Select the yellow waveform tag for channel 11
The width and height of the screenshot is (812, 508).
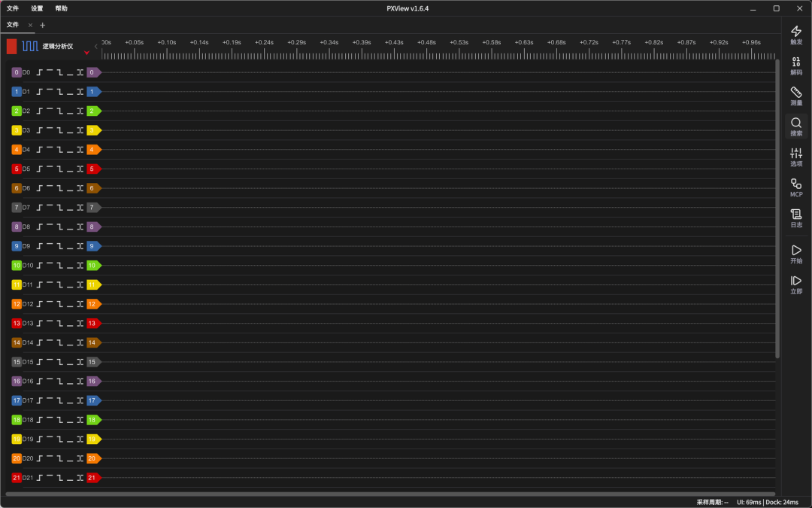94,284
